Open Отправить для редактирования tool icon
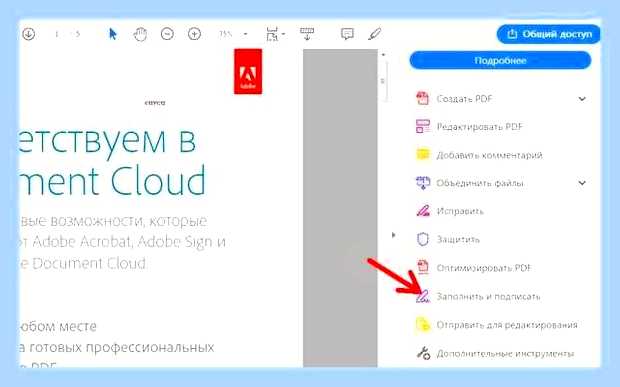The height and width of the screenshot is (387, 620). click(x=423, y=325)
